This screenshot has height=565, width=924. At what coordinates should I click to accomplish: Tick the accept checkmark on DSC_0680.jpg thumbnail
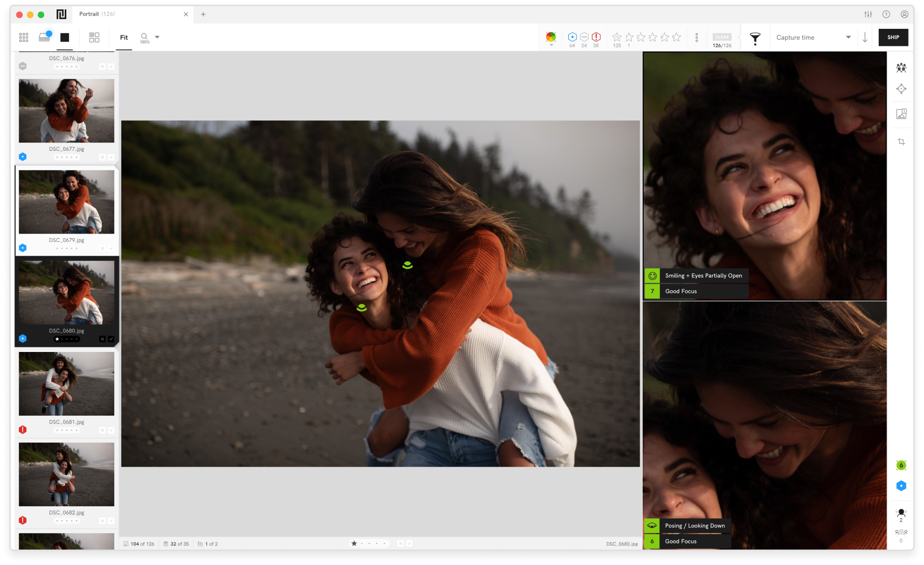[111, 339]
